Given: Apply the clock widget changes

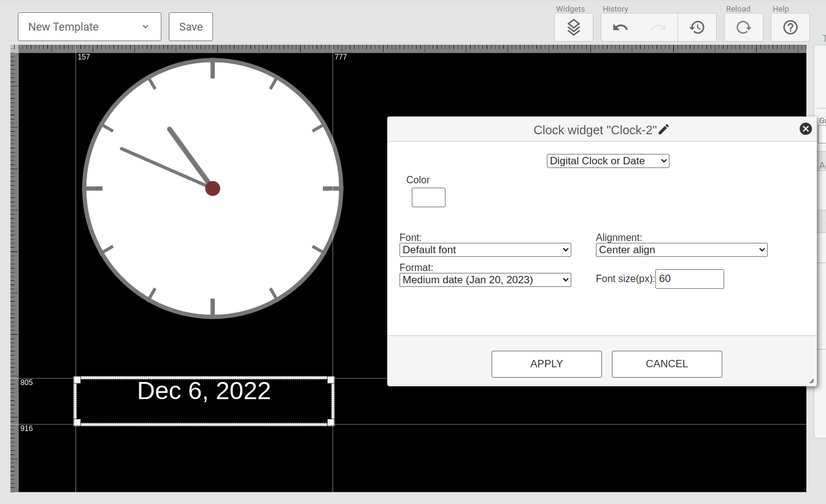Looking at the screenshot, I should click(546, 364).
